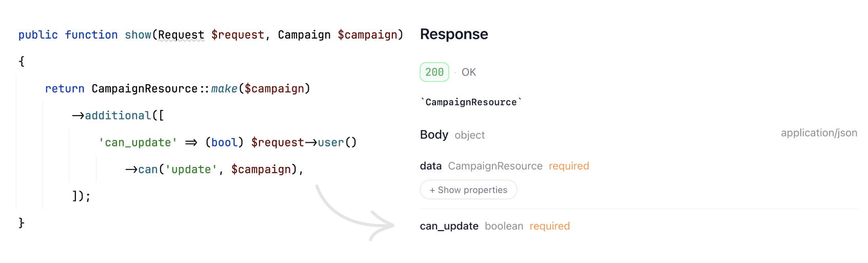
Task: Expand the Show properties button
Action: [x=468, y=190]
